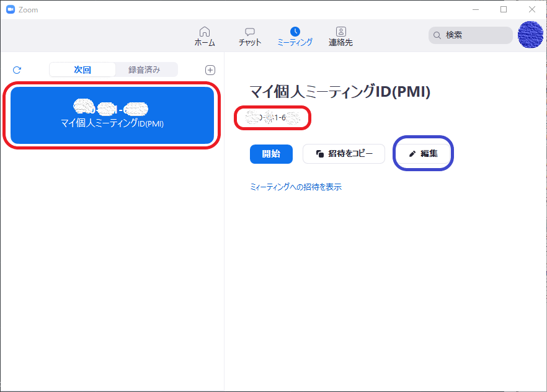Click the 編集 (Edit) button
The width and height of the screenshot is (547, 392).
pyautogui.click(x=423, y=154)
